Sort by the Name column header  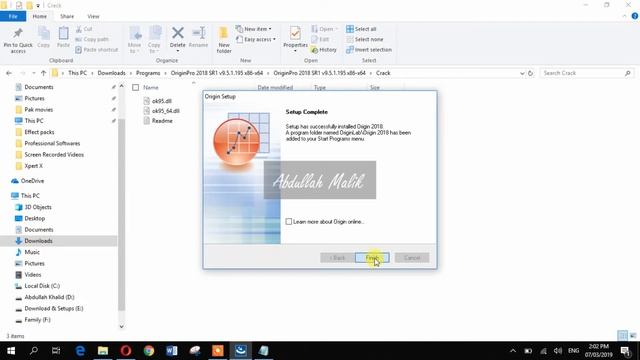click(x=151, y=87)
